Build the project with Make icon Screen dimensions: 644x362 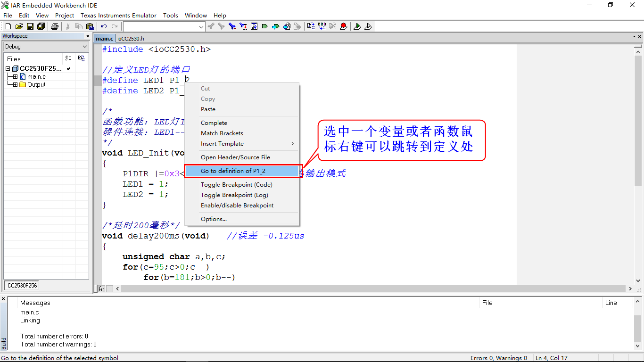click(322, 26)
